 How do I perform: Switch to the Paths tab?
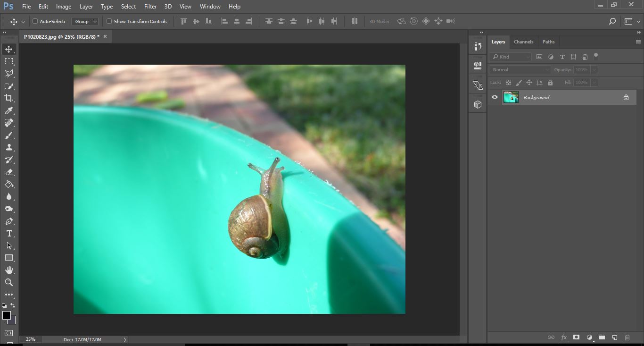click(x=548, y=42)
